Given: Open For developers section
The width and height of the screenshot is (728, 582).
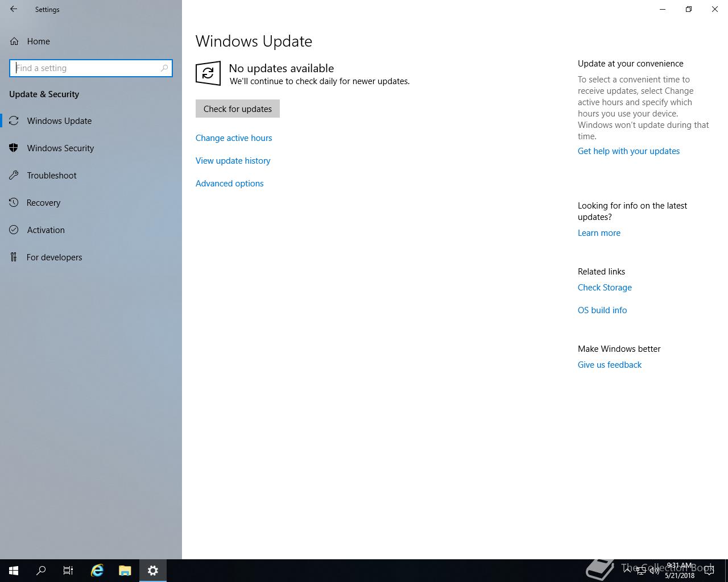Looking at the screenshot, I should point(91,257).
